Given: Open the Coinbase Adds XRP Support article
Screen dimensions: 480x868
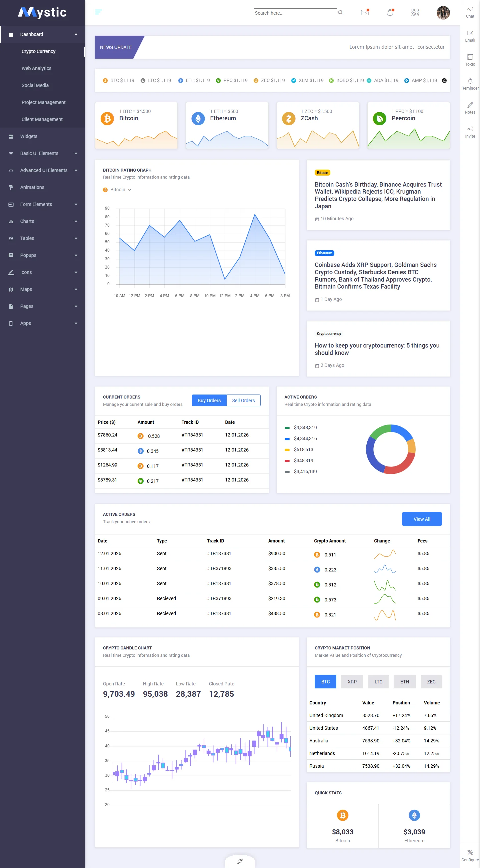Looking at the screenshot, I should pos(375,276).
